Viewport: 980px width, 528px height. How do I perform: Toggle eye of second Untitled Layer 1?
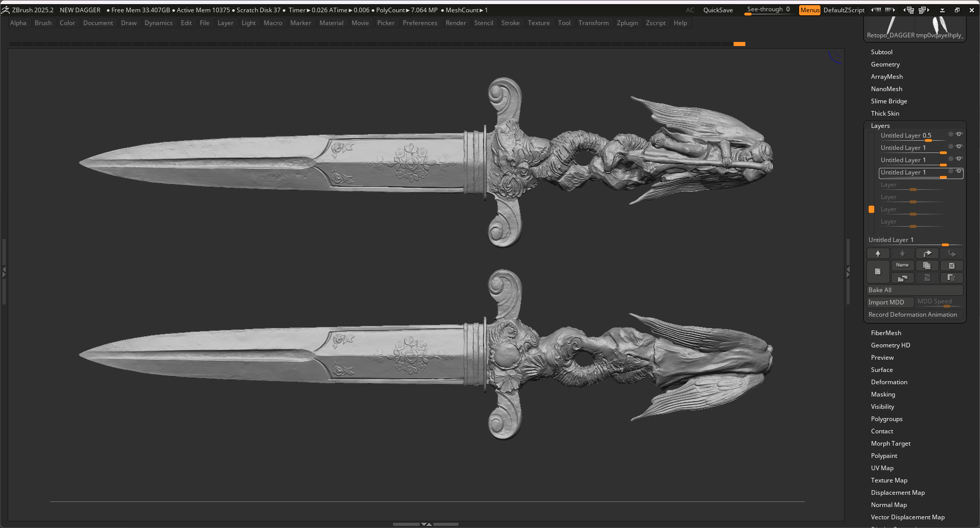959,146
